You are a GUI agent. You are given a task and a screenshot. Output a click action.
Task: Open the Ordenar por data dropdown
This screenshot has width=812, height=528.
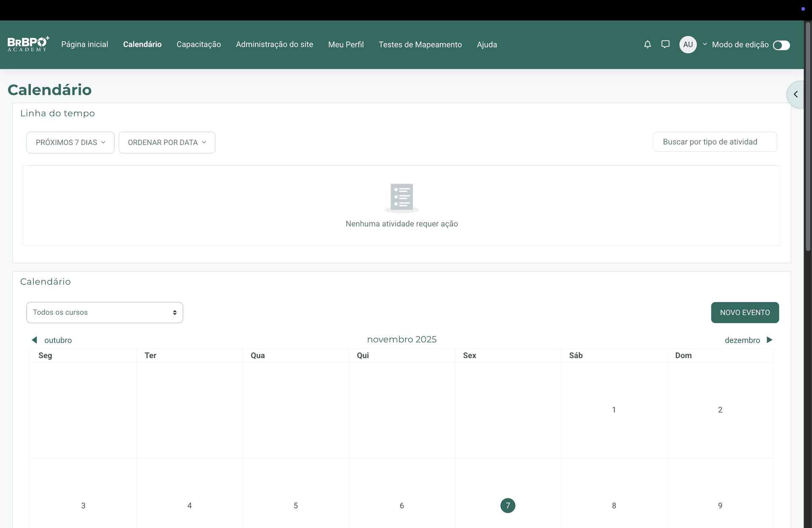[167, 142]
